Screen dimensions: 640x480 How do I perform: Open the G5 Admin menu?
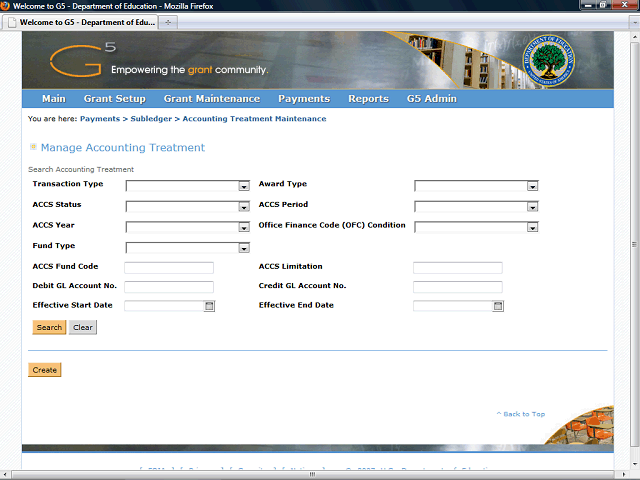pyautogui.click(x=431, y=99)
